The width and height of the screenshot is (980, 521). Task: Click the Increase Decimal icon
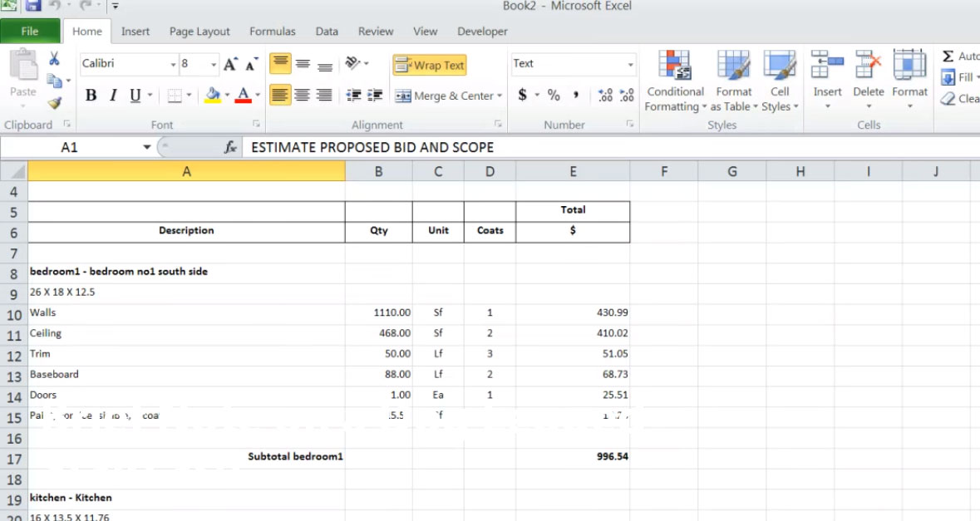(605, 95)
